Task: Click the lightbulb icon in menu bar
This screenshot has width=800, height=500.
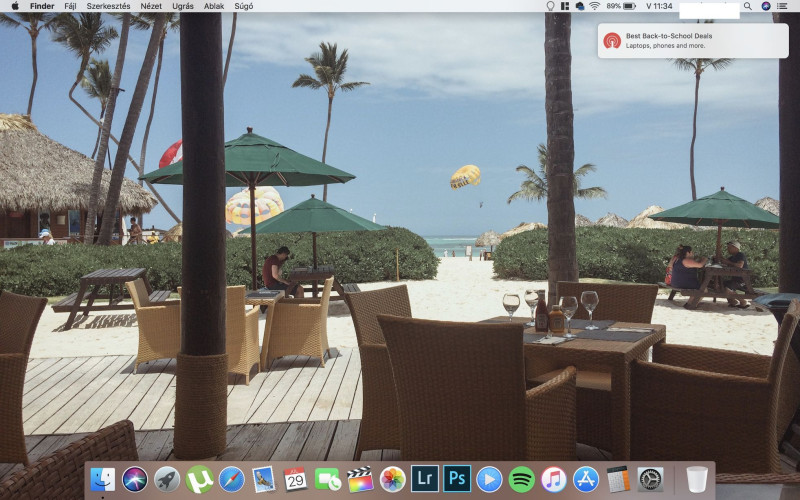Action: [550, 6]
